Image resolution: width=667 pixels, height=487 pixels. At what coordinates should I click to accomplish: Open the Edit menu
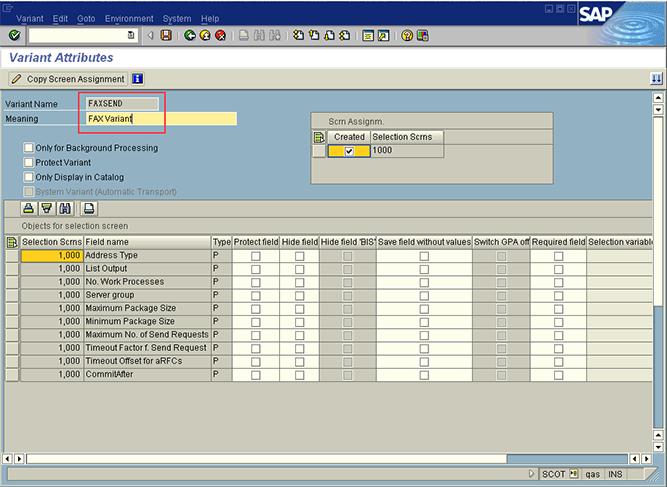(60, 19)
